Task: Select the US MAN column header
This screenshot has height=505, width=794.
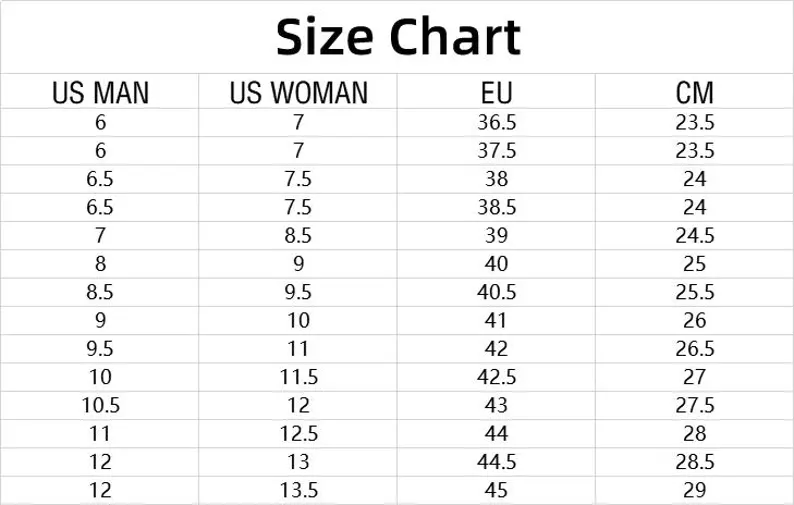Action: pos(100,94)
